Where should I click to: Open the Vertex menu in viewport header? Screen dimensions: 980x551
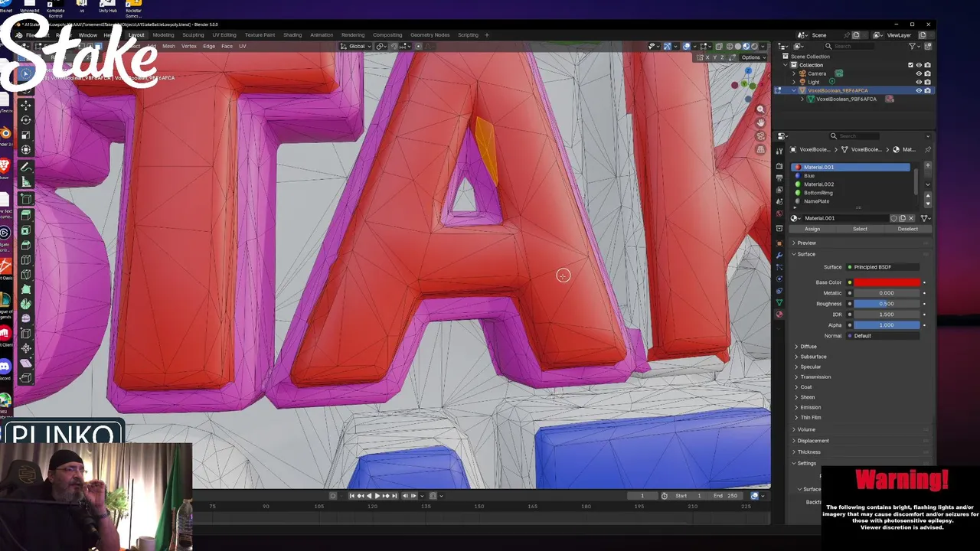click(x=188, y=46)
